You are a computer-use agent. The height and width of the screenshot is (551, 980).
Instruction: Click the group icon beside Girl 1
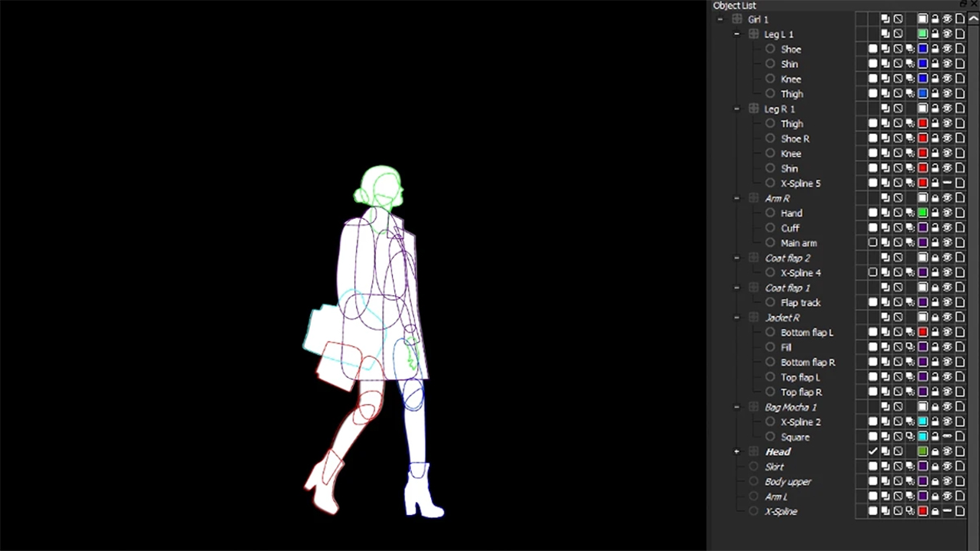click(x=737, y=19)
